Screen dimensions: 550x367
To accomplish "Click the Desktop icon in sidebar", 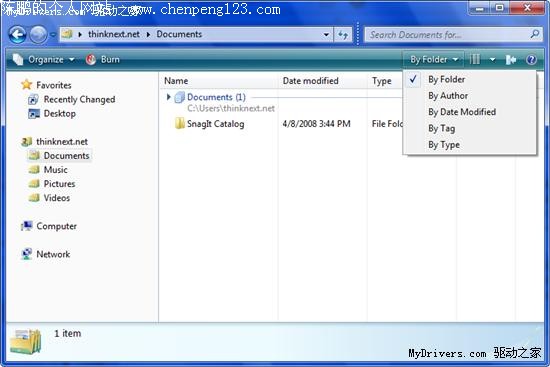I will pos(34,114).
